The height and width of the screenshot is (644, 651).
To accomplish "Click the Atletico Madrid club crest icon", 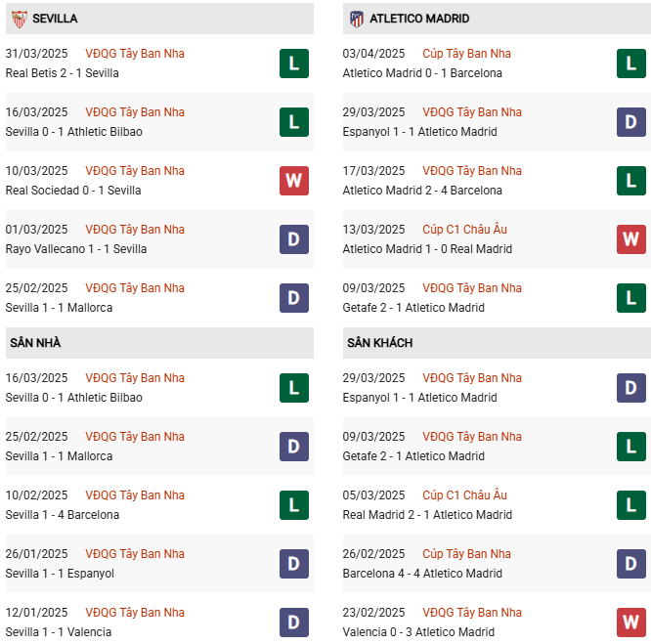I will 357,19.
